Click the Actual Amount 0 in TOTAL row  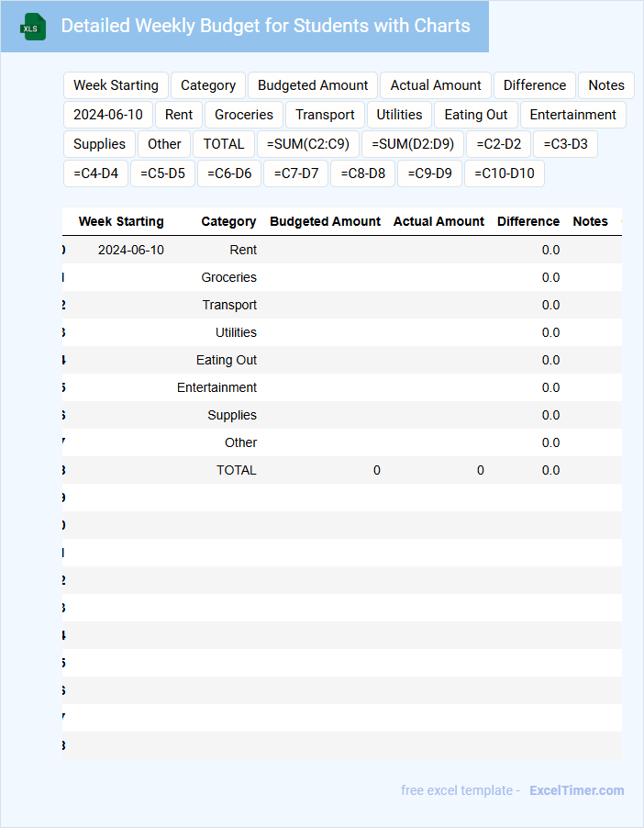[480, 470]
